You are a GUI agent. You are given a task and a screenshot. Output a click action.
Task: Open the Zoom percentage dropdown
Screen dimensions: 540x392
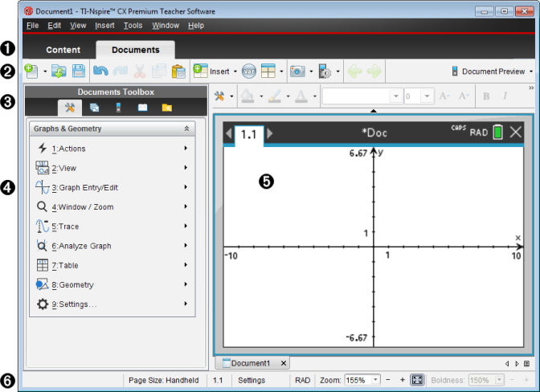[x=375, y=379]
